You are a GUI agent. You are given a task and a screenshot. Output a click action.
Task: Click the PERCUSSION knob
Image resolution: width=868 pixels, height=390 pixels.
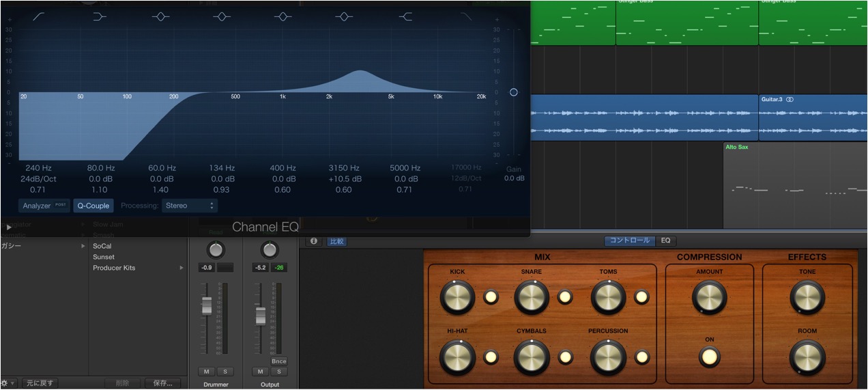[609, 357]
